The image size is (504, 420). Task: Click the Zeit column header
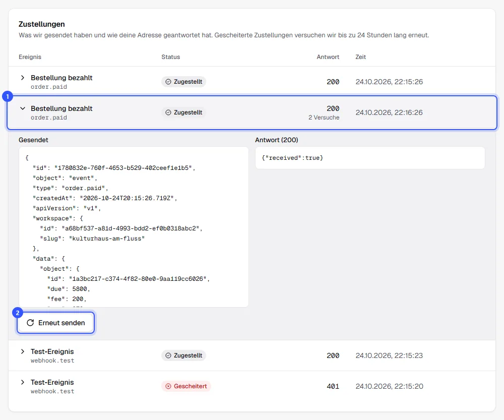tap(361, 57)
